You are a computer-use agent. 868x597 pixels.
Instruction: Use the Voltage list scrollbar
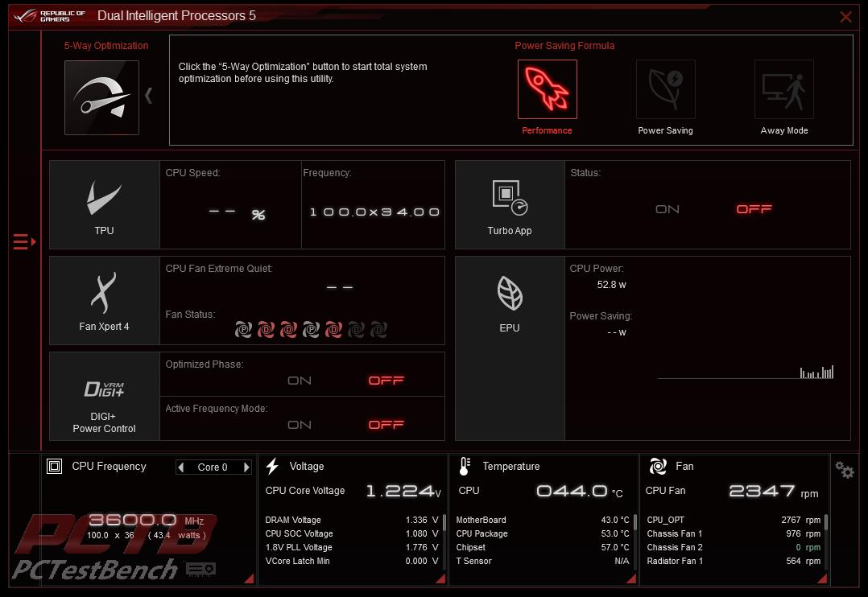(x=444, y=524)
